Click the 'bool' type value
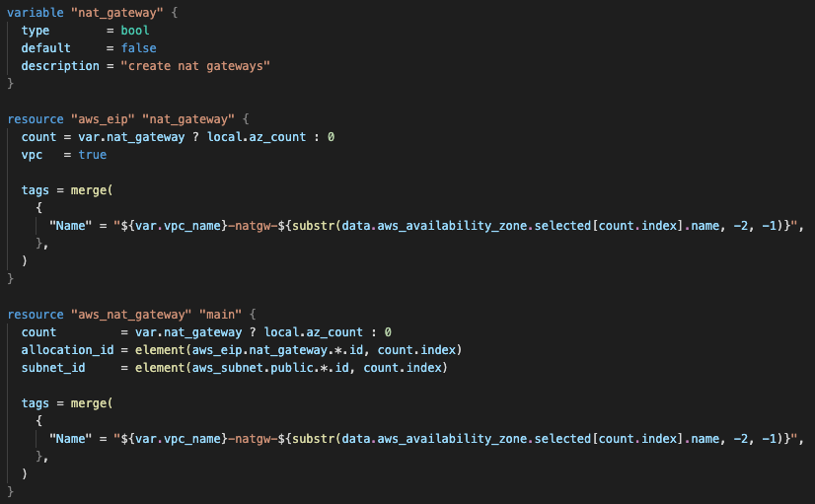The height and width of the screenshot is (504, 815). coord(135,31)
